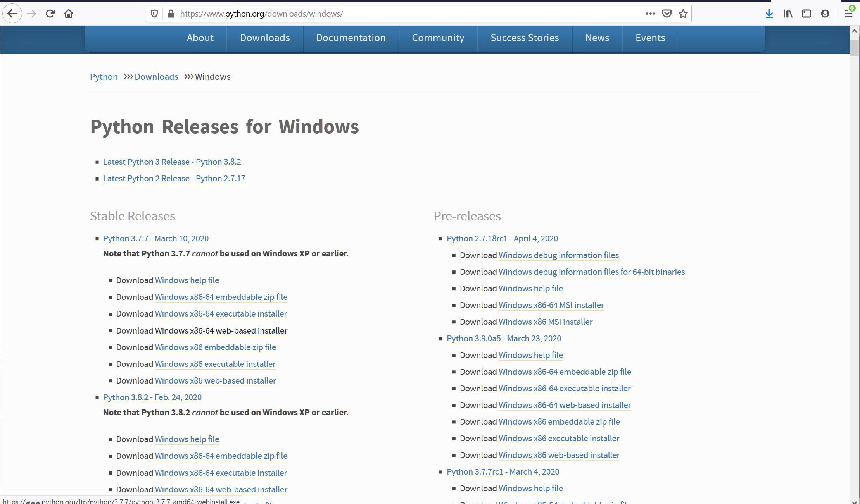860x504 pixels.
Task: Open Python 2.7.18rc1 - April 4, 2020 link
Action: click(503, 239)
